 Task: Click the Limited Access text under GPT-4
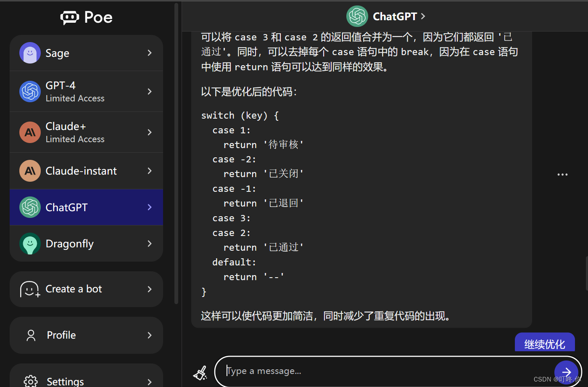point(75,98)
